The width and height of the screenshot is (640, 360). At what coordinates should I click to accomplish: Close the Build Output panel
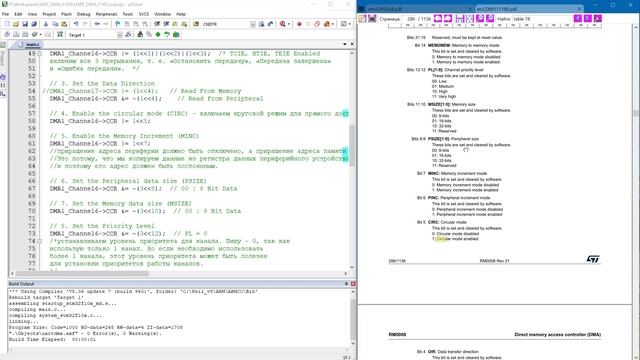(353, 284)
